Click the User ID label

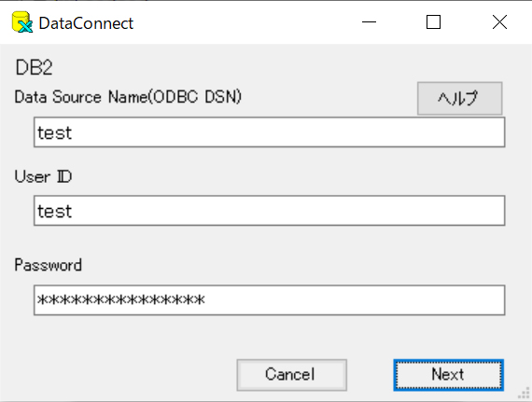43,176
